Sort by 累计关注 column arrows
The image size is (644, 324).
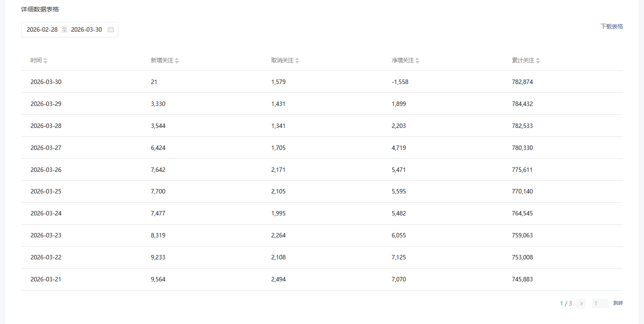(x=538, y=61)
